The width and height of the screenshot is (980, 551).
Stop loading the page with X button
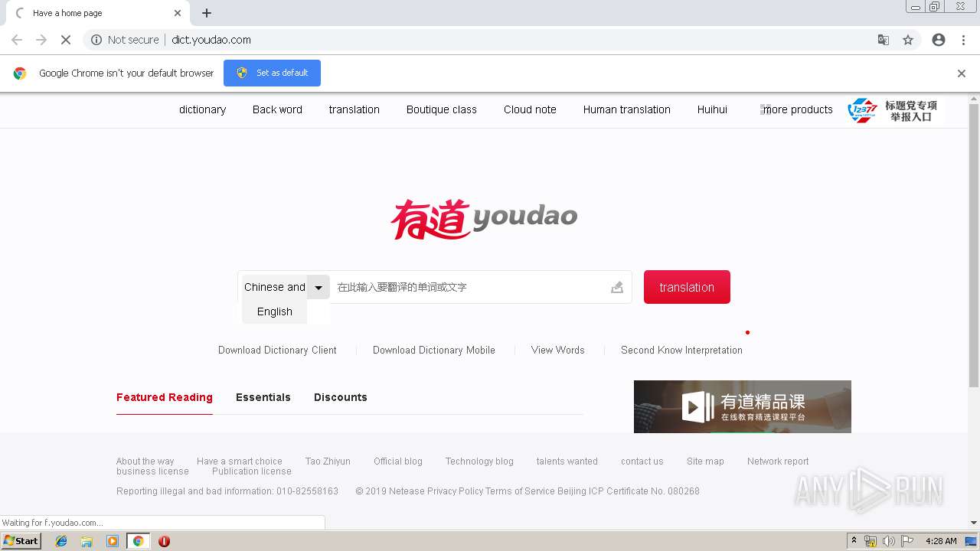click(x=65, y=40)
